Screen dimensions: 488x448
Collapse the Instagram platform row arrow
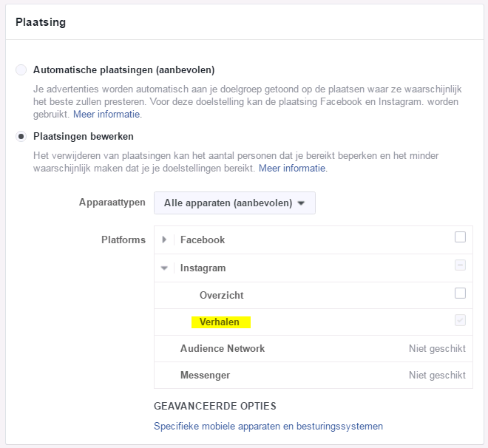(x=164, y=268)
